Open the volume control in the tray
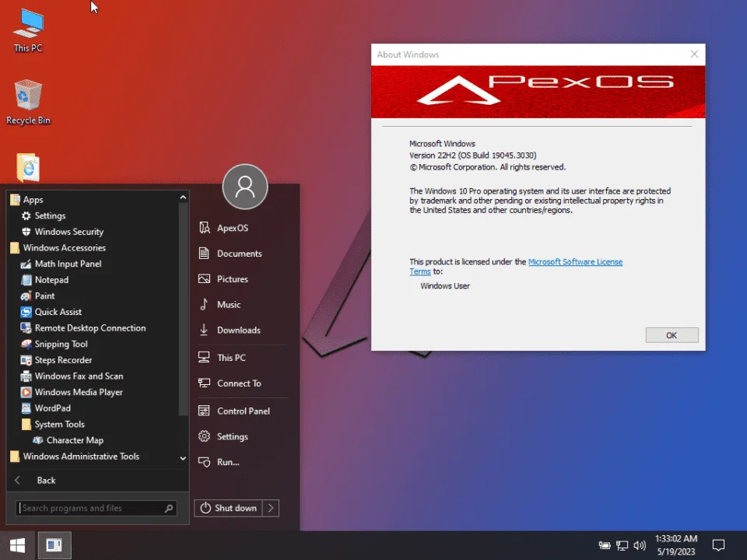This screenshot has height=560, width=747. [640, 545]
